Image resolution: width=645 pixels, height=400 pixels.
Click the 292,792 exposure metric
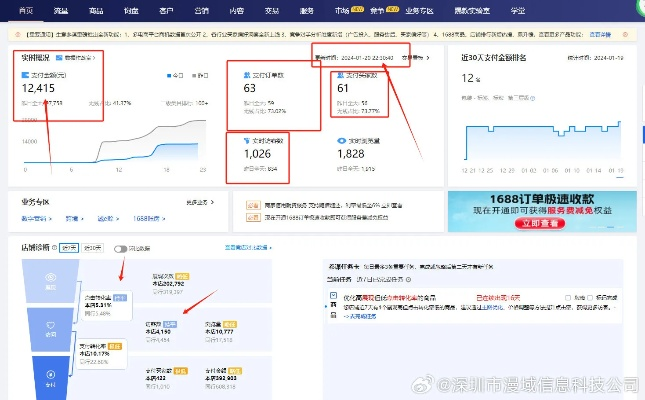(x=168, y=284)
